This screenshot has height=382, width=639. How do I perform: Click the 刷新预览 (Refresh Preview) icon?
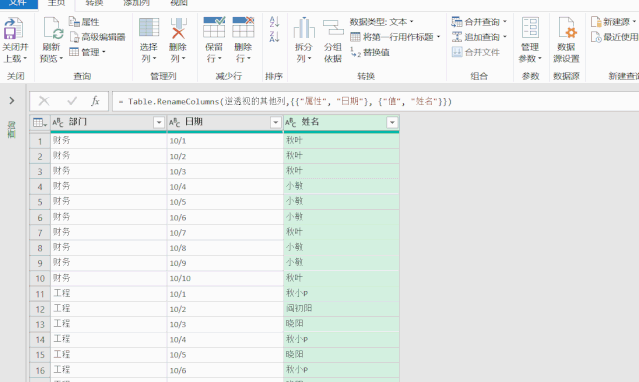coord(53,29)
